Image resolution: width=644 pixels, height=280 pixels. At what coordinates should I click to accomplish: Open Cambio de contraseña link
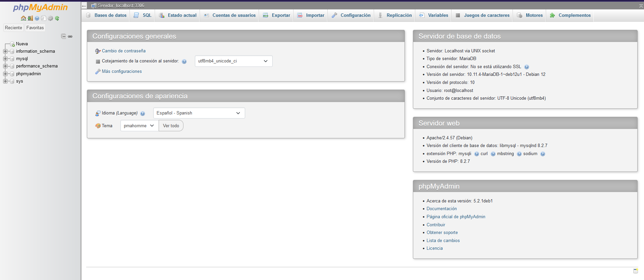tap(124, 51)
